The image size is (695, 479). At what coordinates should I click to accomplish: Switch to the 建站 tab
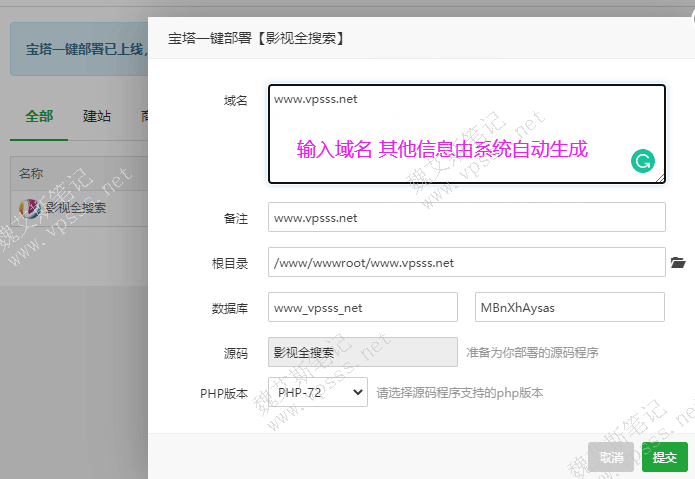[97, 116]
